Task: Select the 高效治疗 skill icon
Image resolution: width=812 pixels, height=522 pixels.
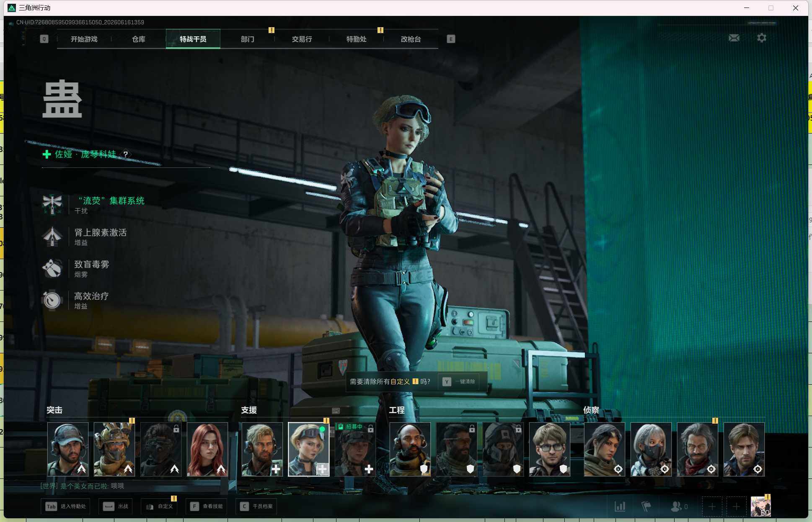Action: pyautogui.click(x=52, y=300)
